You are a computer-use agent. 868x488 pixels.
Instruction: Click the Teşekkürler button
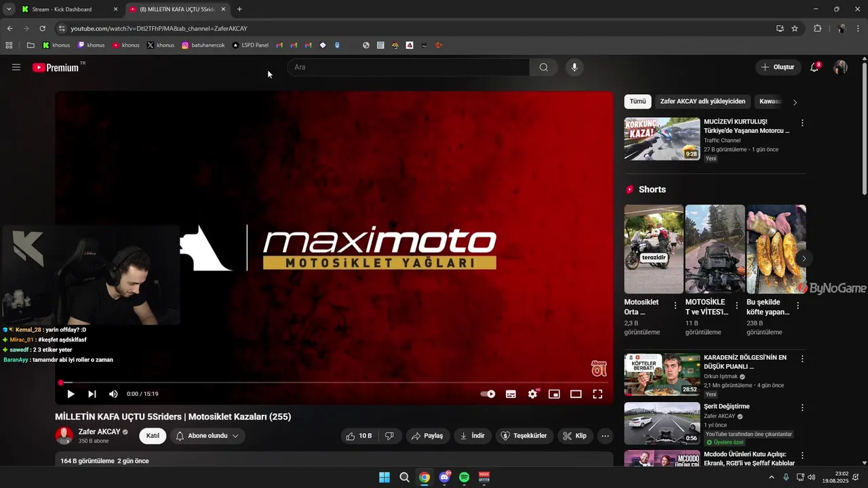(x=524, y=436)
